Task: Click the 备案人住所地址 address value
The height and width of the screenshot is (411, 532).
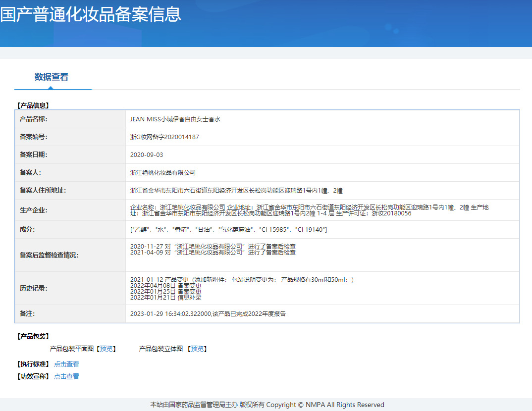Action: 236,191
